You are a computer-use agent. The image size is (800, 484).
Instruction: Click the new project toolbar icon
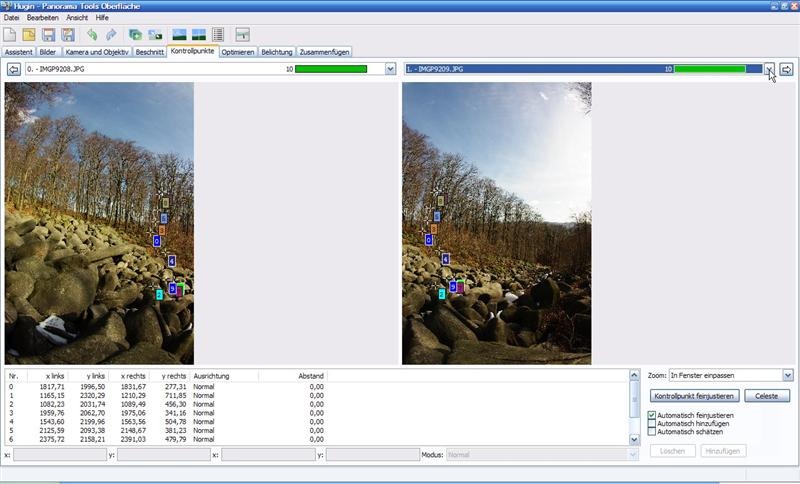(10, 35)
